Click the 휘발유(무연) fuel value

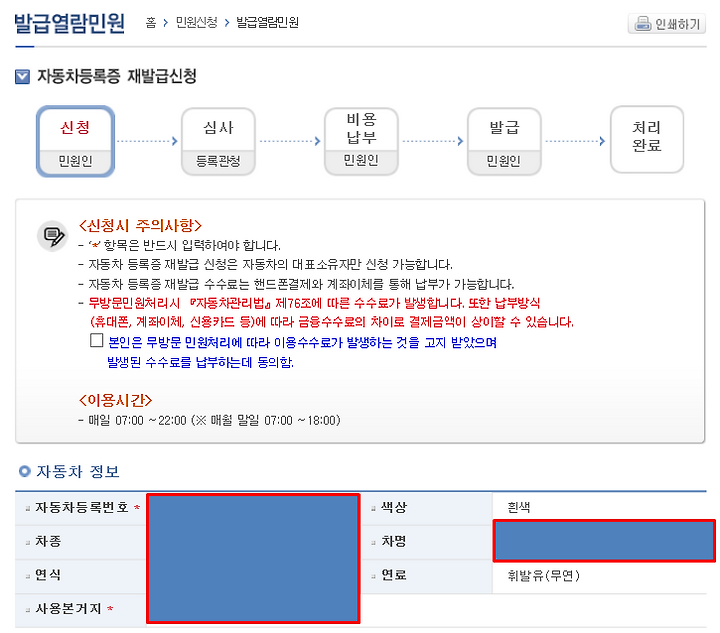544,575
